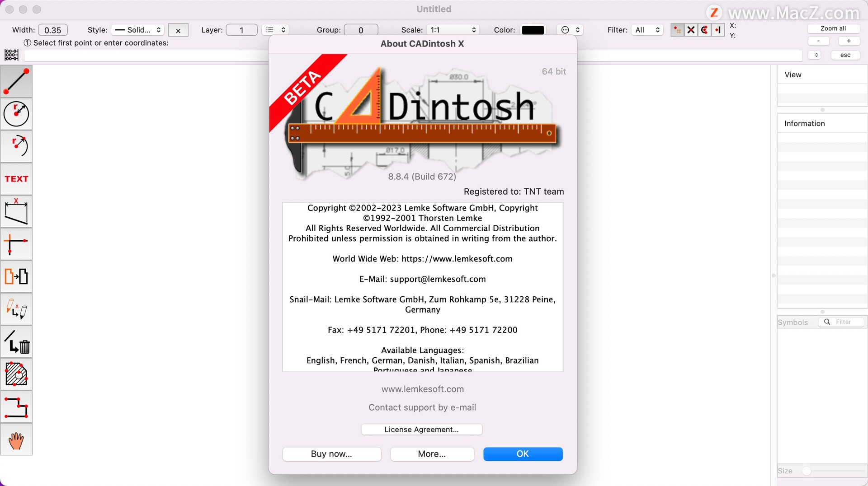Open the ellipsis options dropdown
The image size is (868, 486).
coord(570,30)
